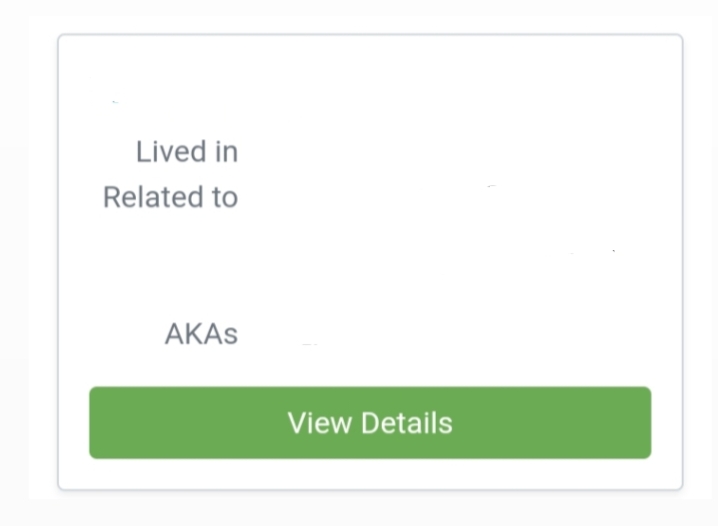This screenshot has width=718, height=526.
Task: Click the word Details on green button
Action: (x=407, y=423)
